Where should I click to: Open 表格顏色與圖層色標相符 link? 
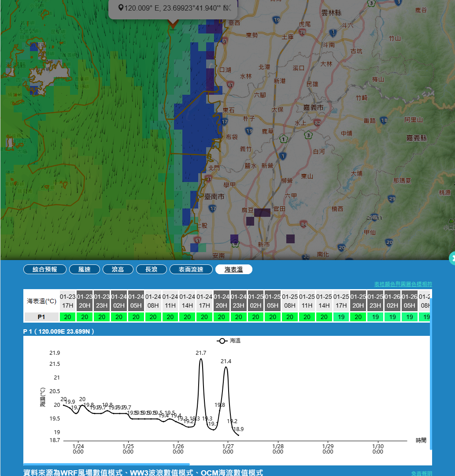pos(403,284)
